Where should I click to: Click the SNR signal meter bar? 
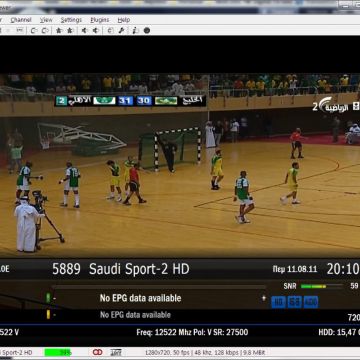pyautogui.click(x=322, y=286)
